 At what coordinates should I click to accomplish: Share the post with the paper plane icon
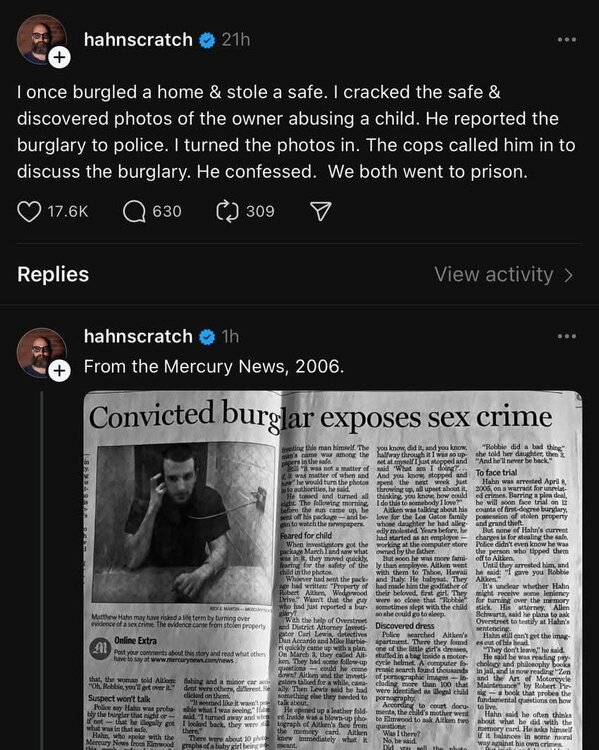321,211
